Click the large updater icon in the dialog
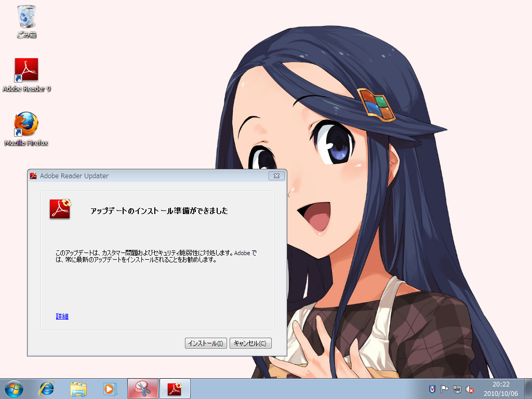532x399 pixels. [60, 209]
